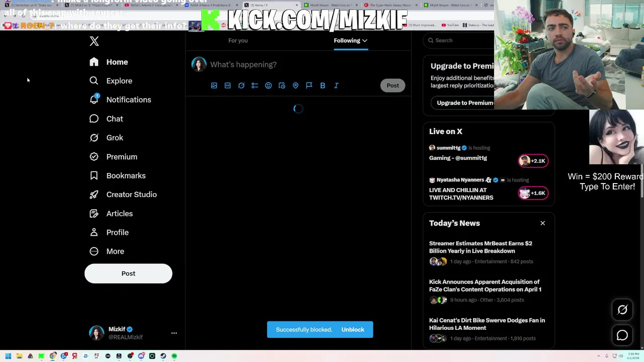Add media image to post
Screen dimensions: 644x362
pyautogui.click(x=214, y=85)
